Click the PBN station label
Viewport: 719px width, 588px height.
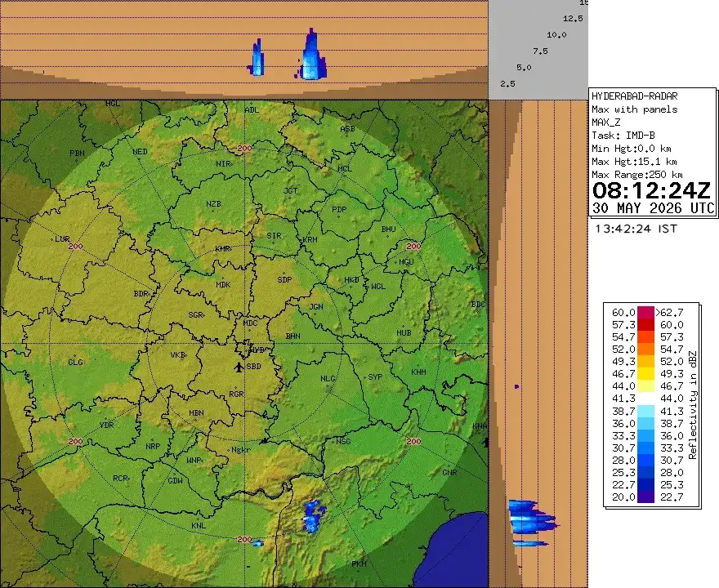(x=77, y=153)
